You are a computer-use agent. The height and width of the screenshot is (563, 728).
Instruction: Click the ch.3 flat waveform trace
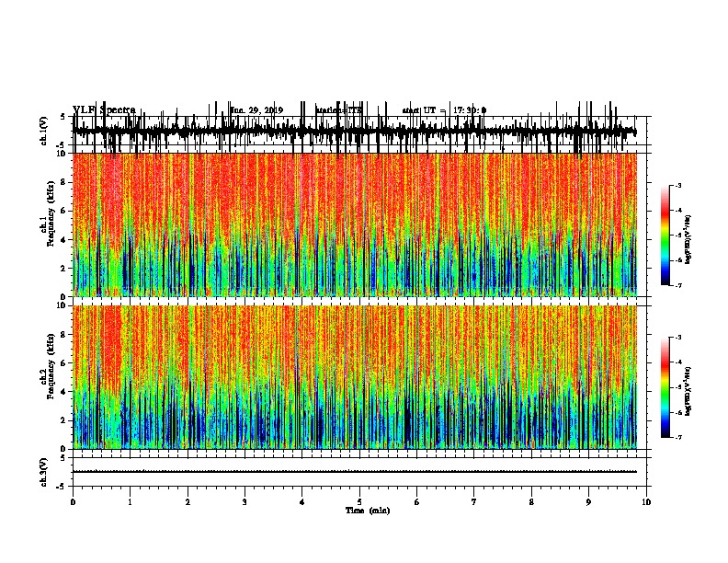(355, 472)
